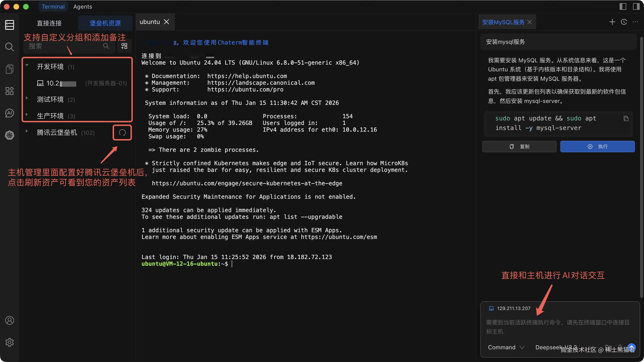Click the 执行 execute button
644x362 pixels.
[597, 146]
